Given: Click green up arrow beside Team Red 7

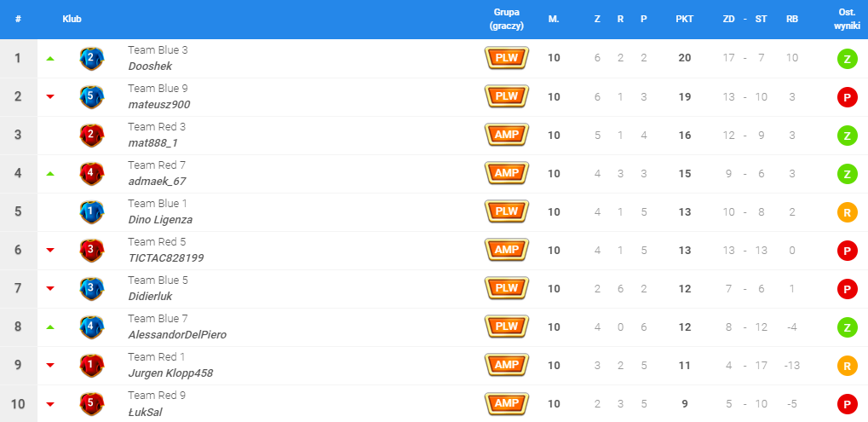Looking at the screenshot, I should tap(50, 173).
